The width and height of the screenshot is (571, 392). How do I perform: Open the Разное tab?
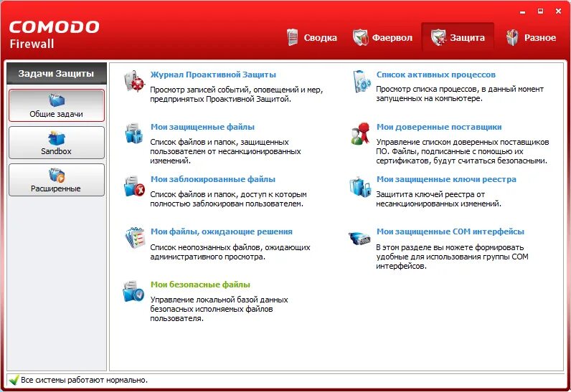click(532, 37)
